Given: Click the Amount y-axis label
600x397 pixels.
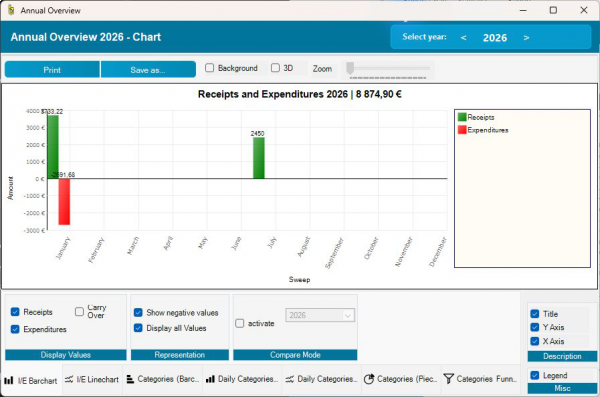Looking at the screenshot, I should point(10,188).
